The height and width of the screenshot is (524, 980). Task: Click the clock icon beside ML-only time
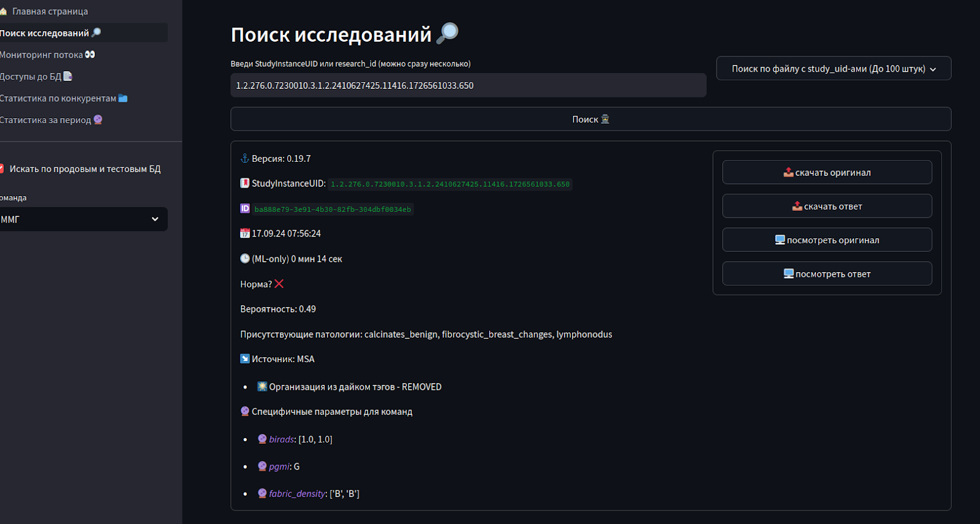[x=245, y=259]
